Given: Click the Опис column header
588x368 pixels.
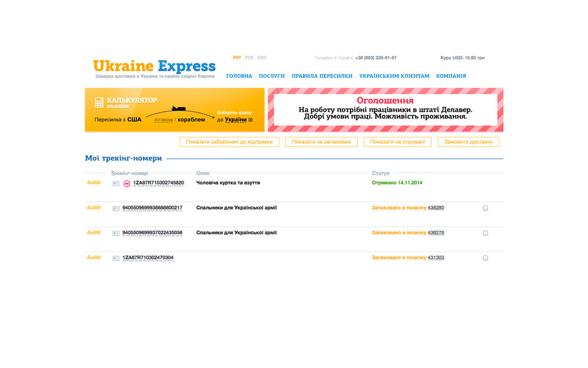Looking at the screenshot, I should click(203, 173).
